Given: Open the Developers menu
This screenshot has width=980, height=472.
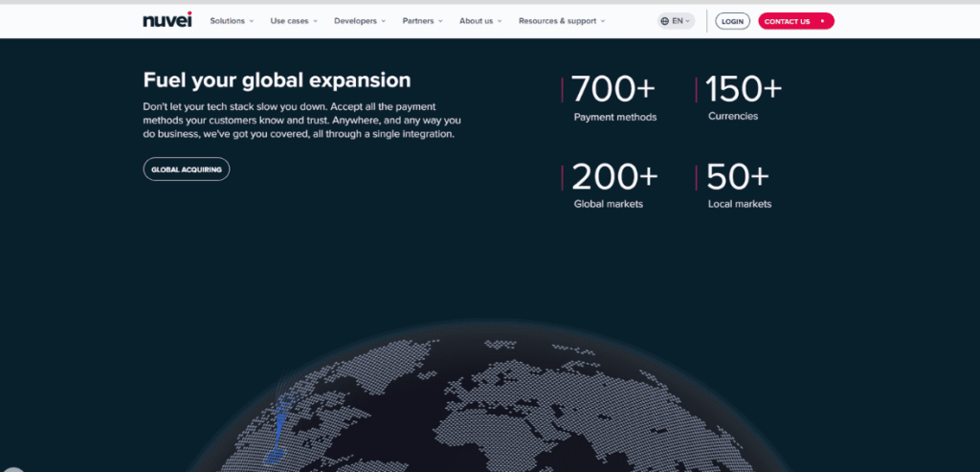Looking at the screenshot, I should point(360,21).
